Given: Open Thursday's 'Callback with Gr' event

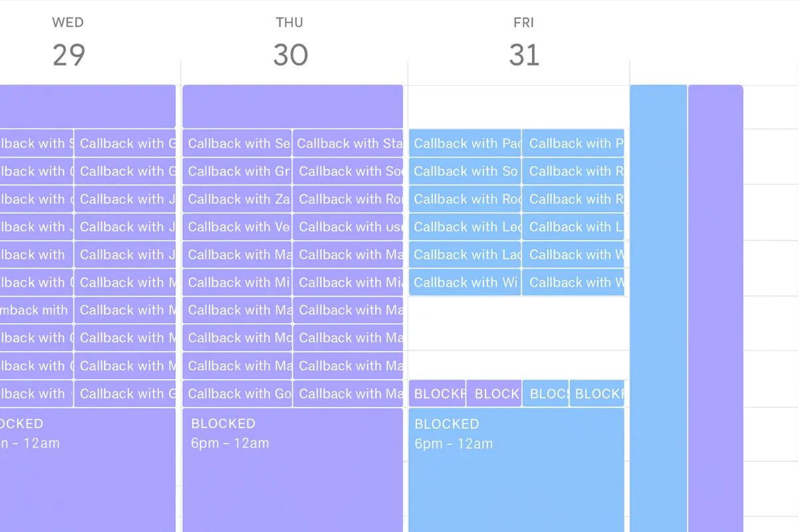Looking at the screenshot, I should click(237, 171).
